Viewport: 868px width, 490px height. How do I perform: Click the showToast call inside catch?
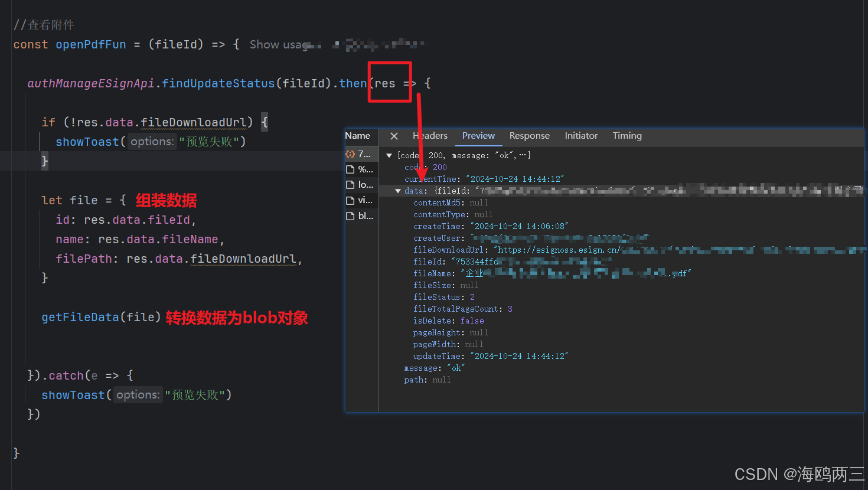point(73,395)
